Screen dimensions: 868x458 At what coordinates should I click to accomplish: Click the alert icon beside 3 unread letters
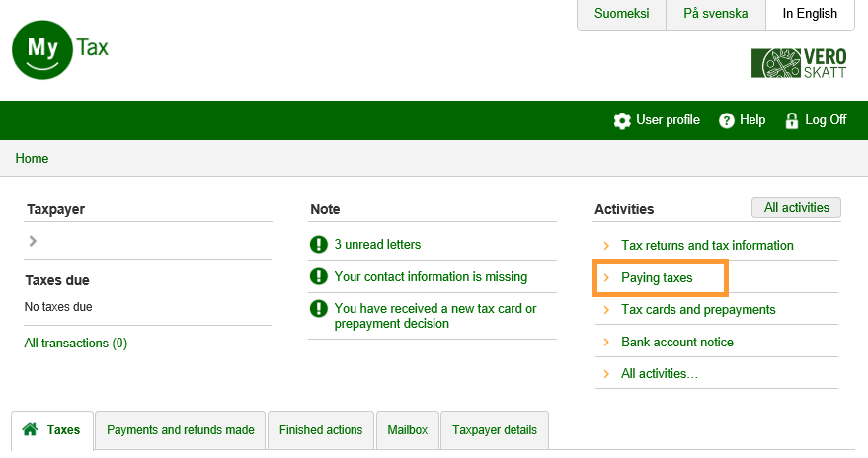318,245
